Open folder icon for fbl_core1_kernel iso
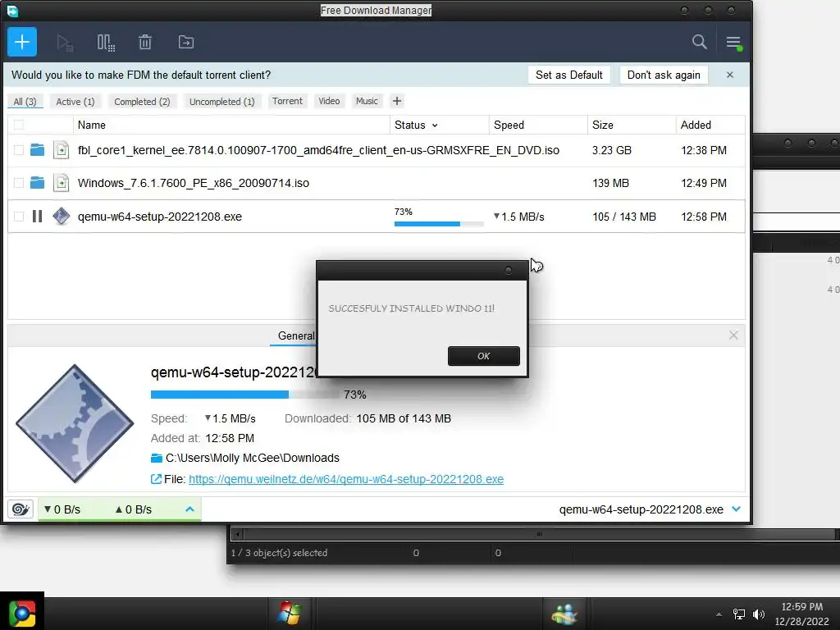The image size is (840, 630). pos(37,149)
